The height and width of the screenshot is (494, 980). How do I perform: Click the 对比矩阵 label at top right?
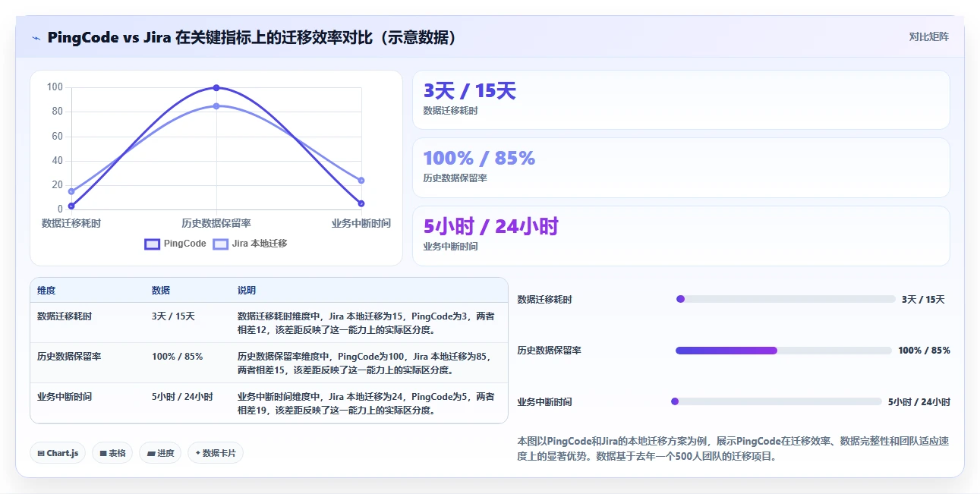[928, 36]
